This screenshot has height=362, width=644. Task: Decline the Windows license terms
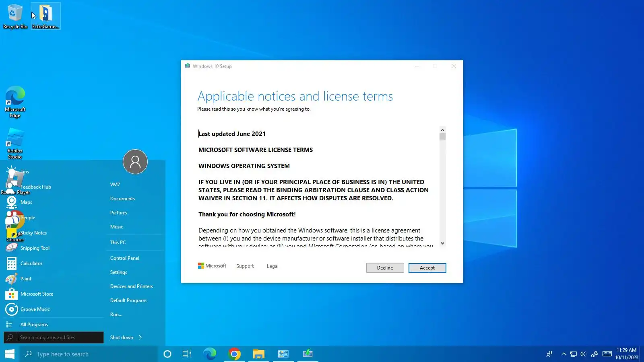(x=385, y=268)
